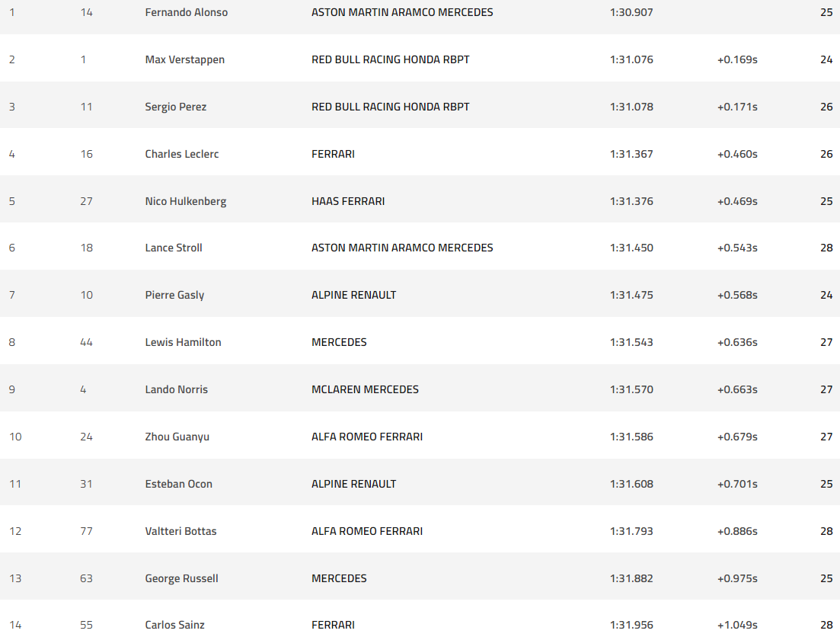Viewport: 840px width, 637px height.
Task: Click Lando Norris driver name
Action: point(176,389)
